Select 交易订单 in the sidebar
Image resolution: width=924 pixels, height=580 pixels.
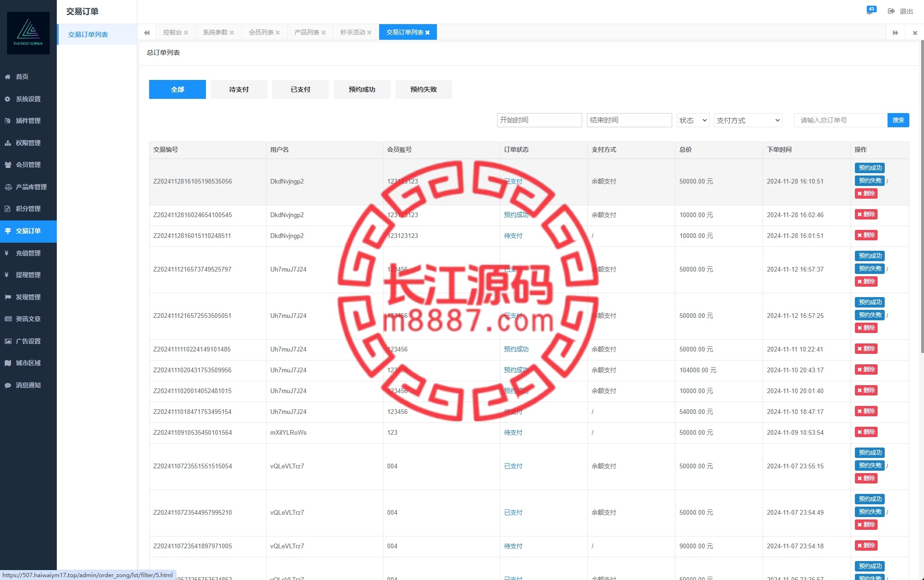pos(28,231)
